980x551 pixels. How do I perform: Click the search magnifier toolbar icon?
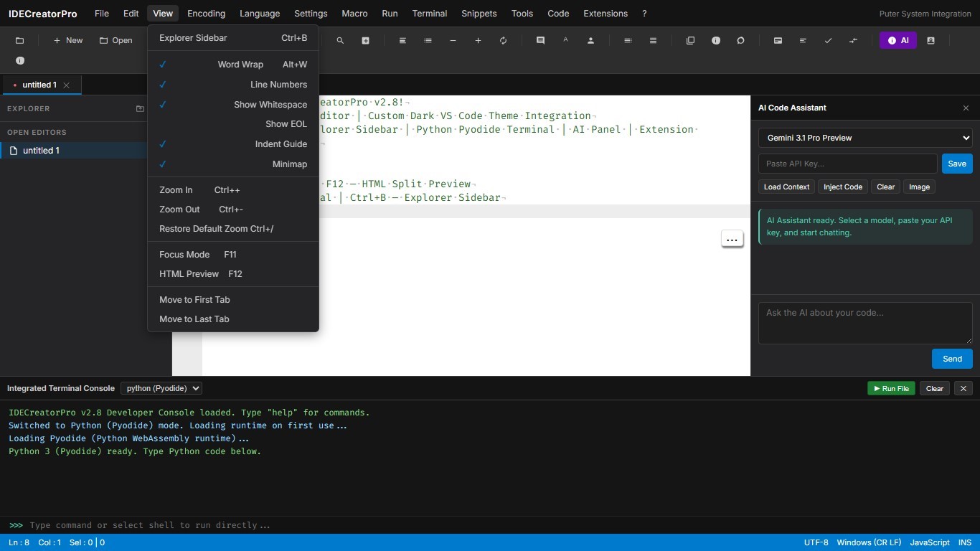340,40
